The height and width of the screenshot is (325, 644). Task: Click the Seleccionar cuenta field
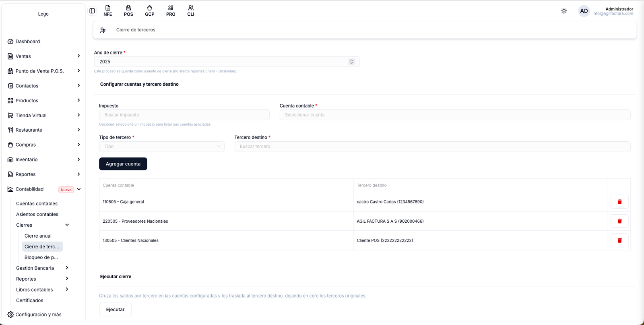tap(455, 115)
